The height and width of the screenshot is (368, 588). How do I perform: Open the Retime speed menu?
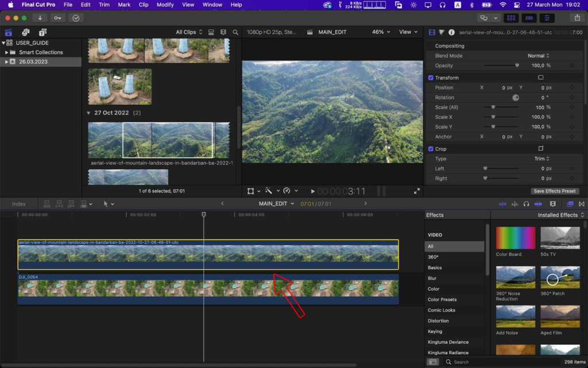[290, 191]
